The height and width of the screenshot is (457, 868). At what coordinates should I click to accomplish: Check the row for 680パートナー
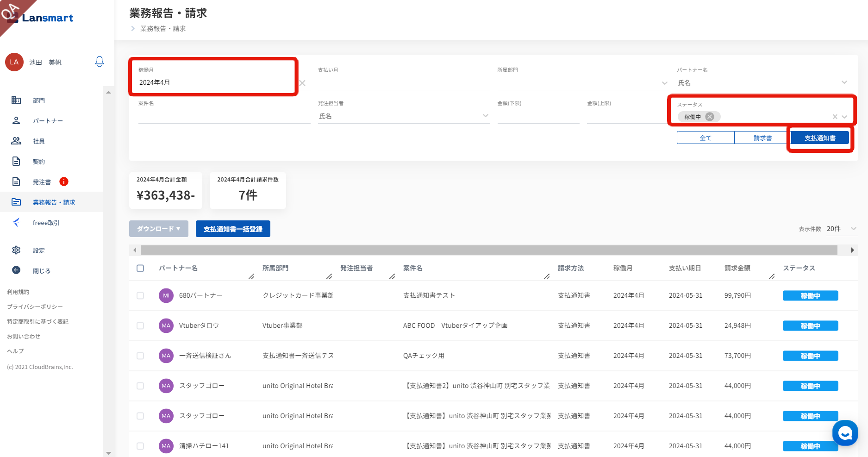[140, 295]
